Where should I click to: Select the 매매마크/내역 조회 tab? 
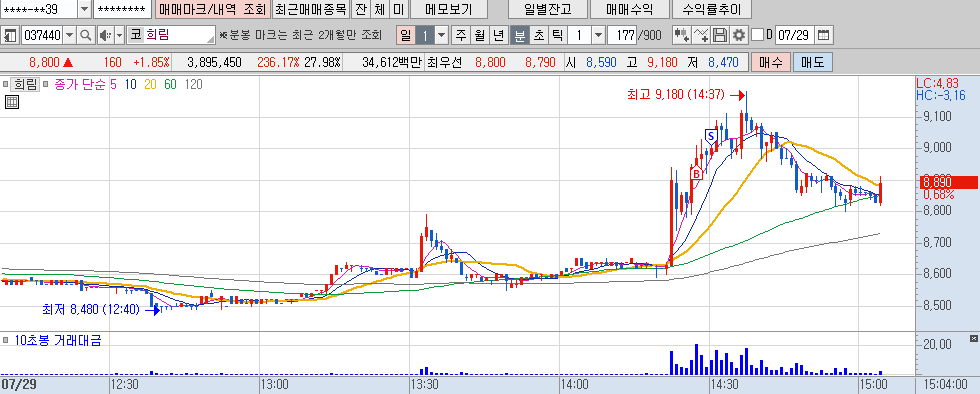pos(212,9)
